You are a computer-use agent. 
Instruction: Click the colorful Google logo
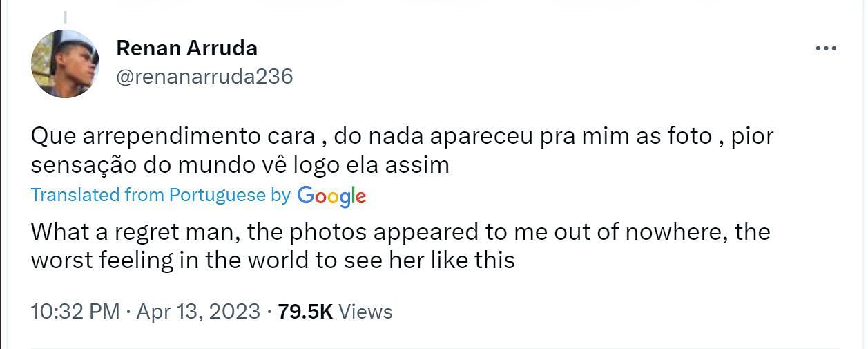coord(331,196)
